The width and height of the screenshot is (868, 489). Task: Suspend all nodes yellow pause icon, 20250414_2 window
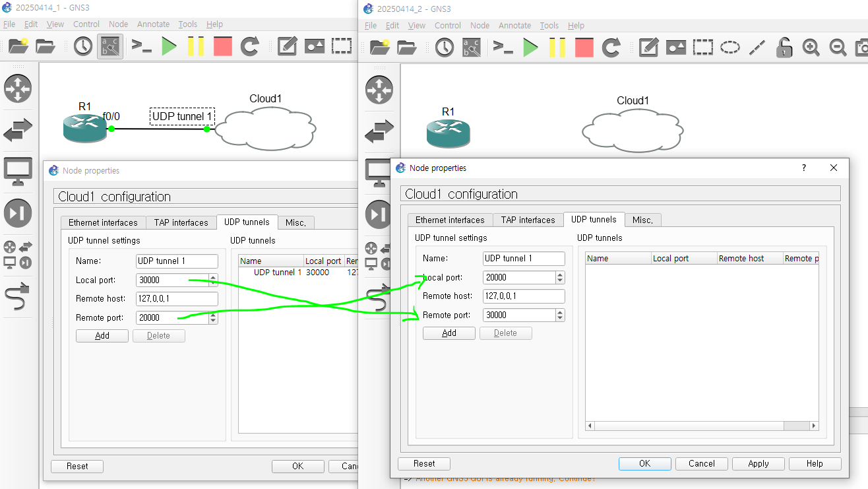pyautogui.click(x=557, y=48)
